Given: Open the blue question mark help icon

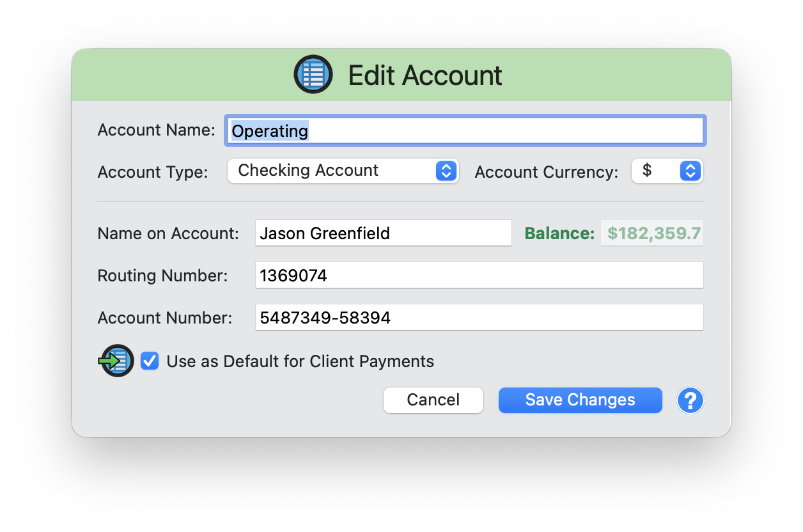Looking at the screenshot, I should 690,400.
